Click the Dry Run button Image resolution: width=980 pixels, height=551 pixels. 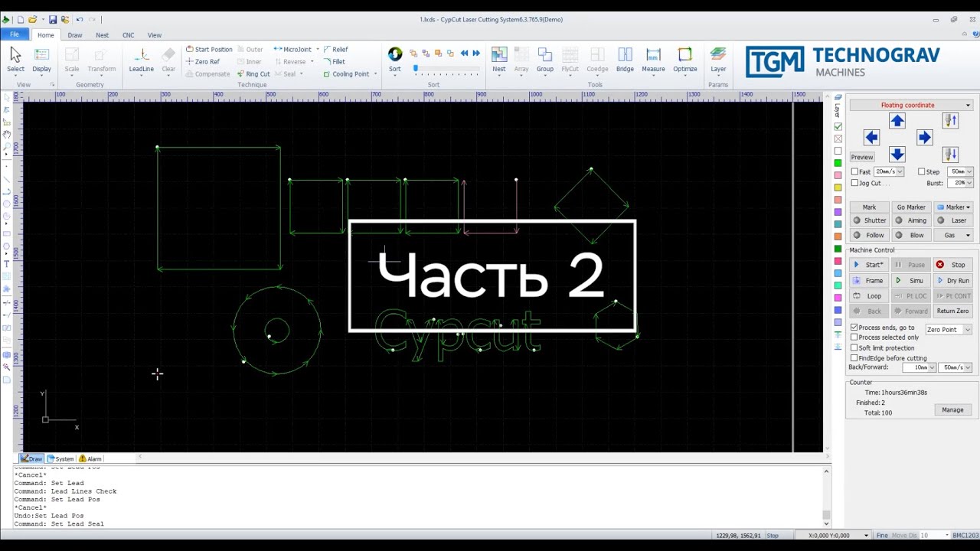953,281
